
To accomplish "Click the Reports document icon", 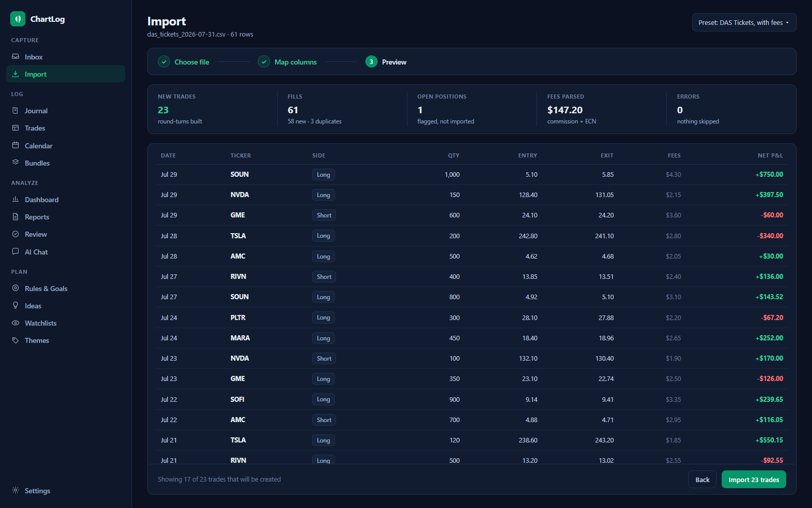I will 16,216.
